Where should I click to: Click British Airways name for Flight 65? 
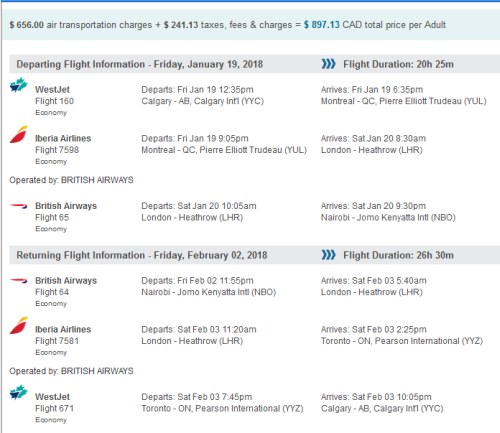click(66, 206)
